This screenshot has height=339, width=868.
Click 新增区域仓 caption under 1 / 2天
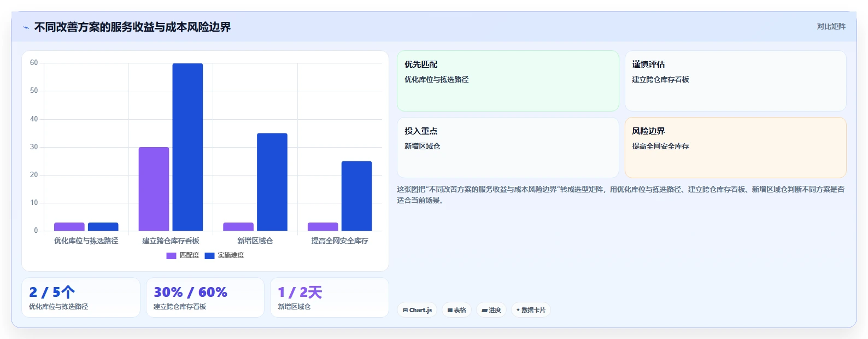[294, 307]
